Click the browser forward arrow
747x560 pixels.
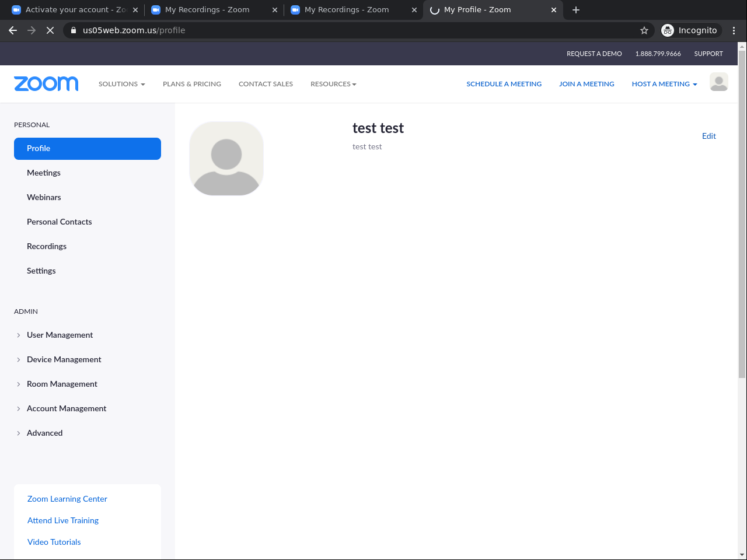point(32,30)
